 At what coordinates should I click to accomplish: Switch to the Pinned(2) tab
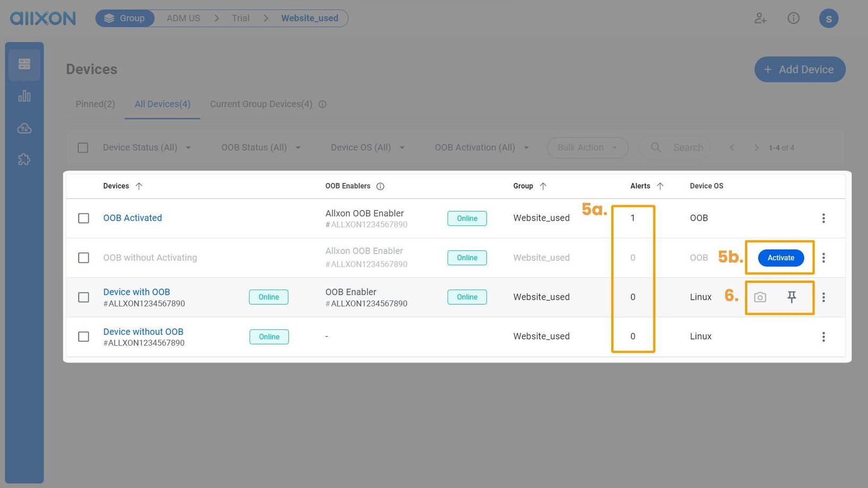(x=95, y=104)
